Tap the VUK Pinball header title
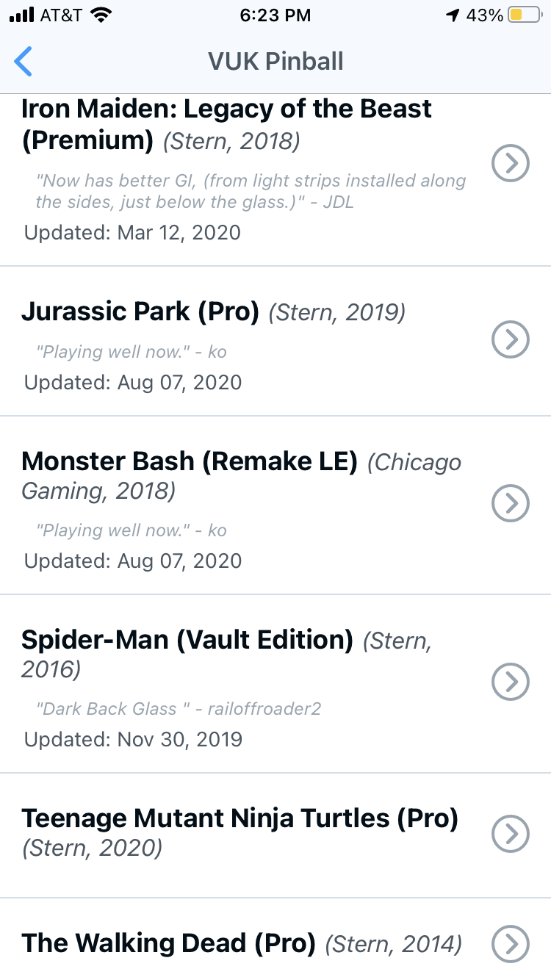Image resolution: width=551 pixels, height=980 pixels. [x=275, y=62]
